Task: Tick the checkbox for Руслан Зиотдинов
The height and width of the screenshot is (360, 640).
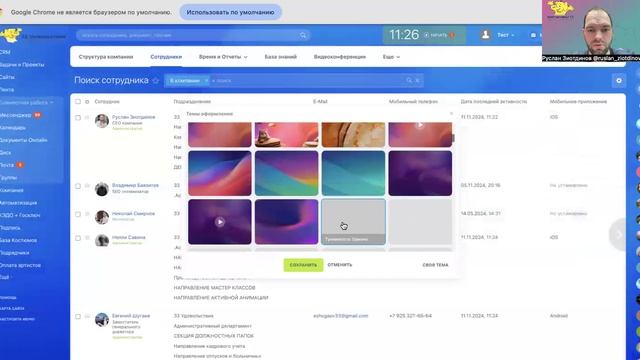Action: (x=78, y=118)
